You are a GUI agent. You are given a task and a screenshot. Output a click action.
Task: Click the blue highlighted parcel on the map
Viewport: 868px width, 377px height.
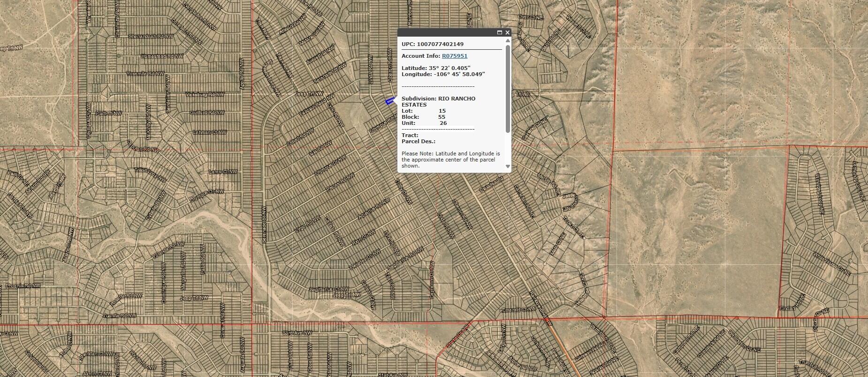[389, 100]
